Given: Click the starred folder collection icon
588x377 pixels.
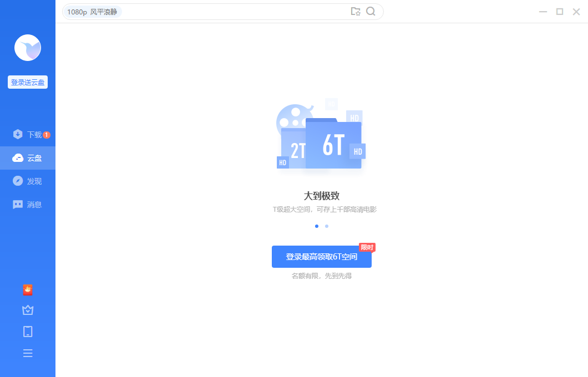Looking at the screenshot, I should [x=356, y=12].
